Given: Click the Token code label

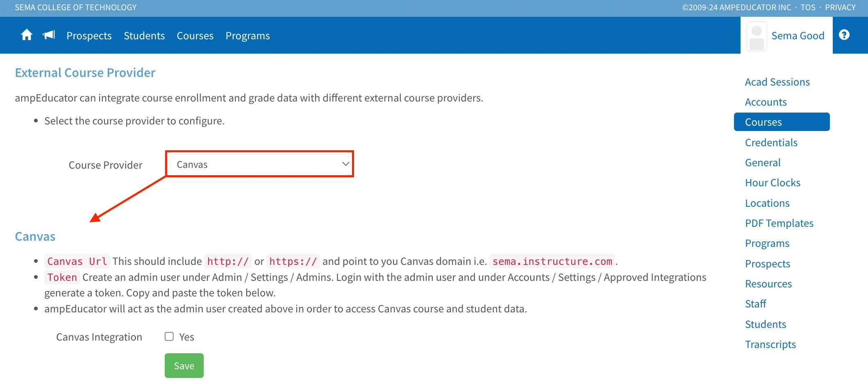Looking at the screenshot, I should coord(62,277).
